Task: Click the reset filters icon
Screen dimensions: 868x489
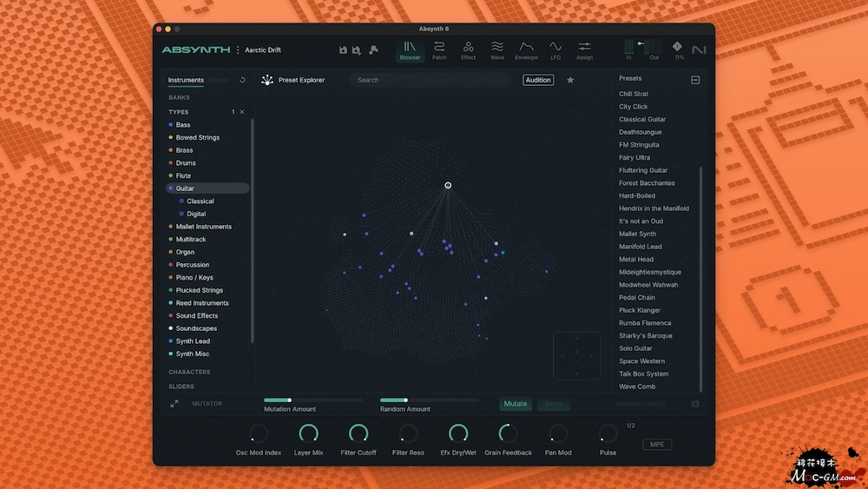Action: click(x=242, y=80)
